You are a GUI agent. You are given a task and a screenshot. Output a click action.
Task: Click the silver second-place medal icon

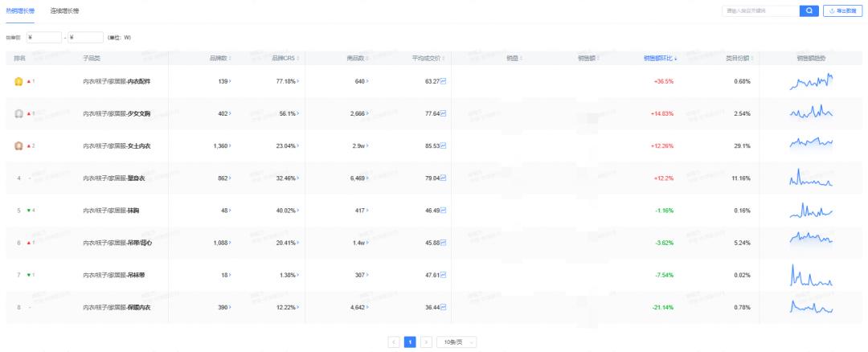tap(18, 113)
